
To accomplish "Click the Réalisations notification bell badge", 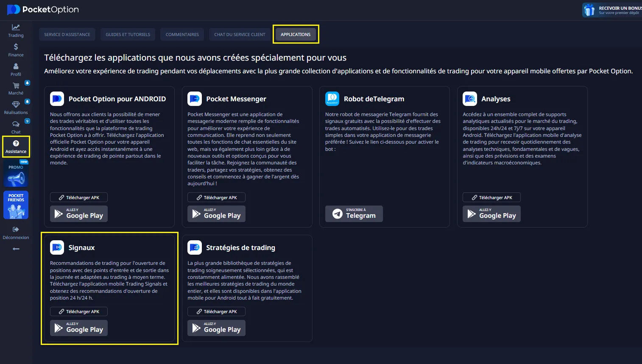I will 27,102.
